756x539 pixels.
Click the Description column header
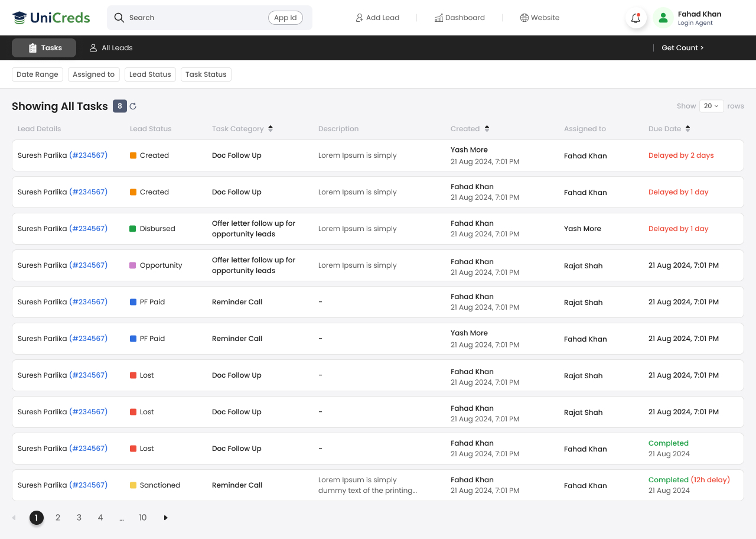click(338, 129)
